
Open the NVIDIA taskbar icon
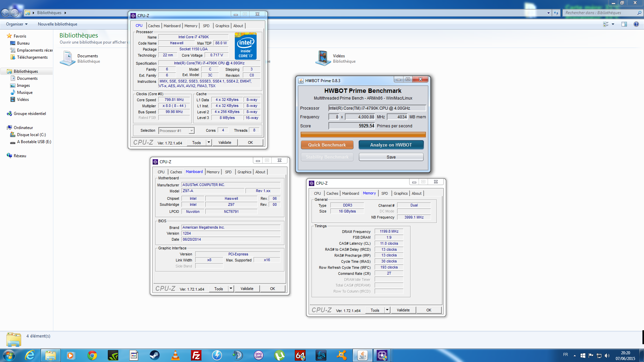pos(113,355)
